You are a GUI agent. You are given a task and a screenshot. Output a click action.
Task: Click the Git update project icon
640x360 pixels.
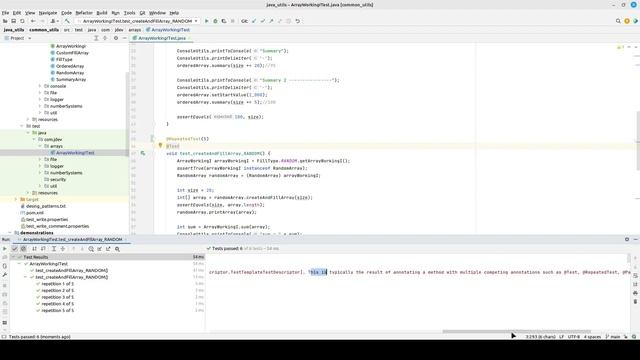(x=253, y=21)
